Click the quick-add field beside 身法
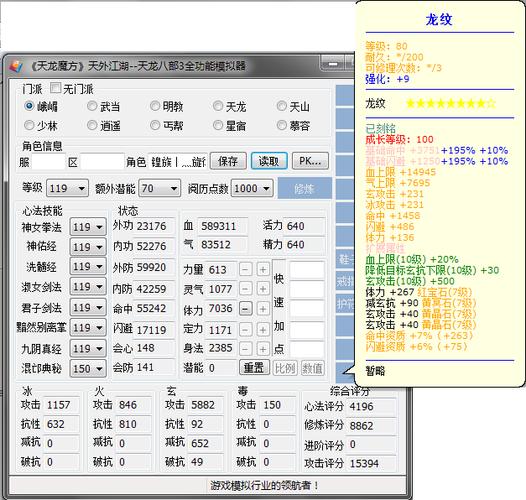The width and height of the screenshot is (526, 500). (x=307, y=349)
